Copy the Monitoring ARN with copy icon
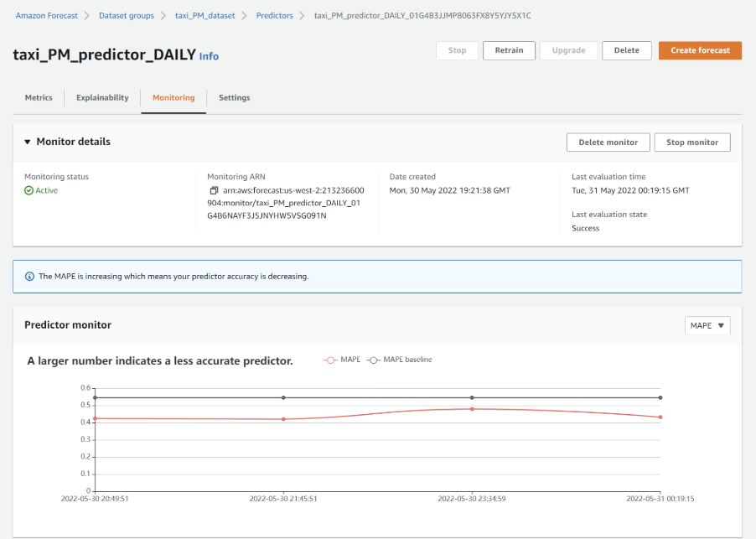Screen dimensions: 756x539 (214, 191)
